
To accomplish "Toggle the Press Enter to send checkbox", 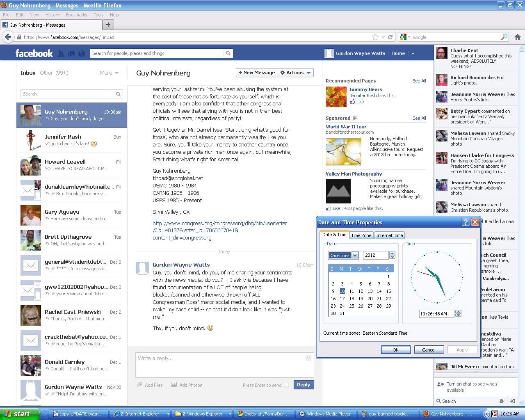I will pos(286,385).
